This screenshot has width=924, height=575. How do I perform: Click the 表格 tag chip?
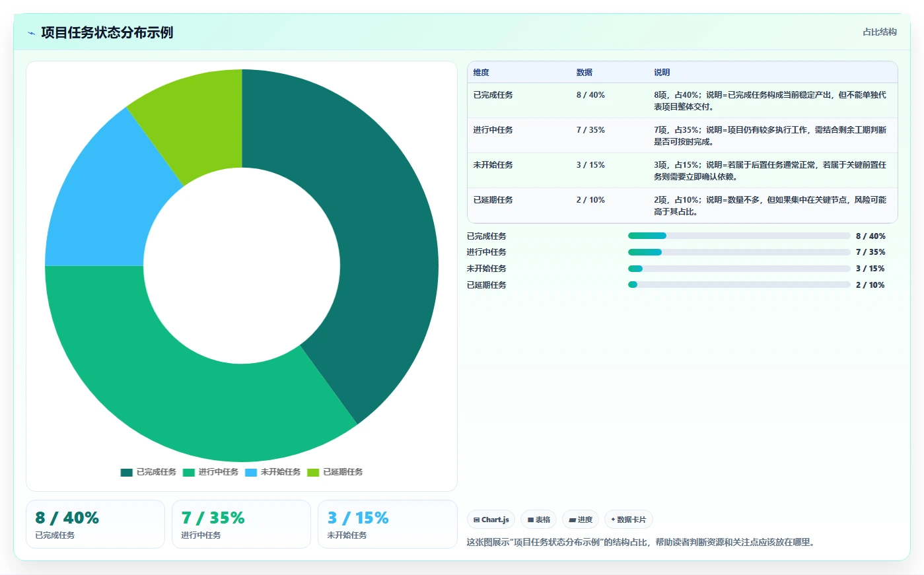click(539, 520)
